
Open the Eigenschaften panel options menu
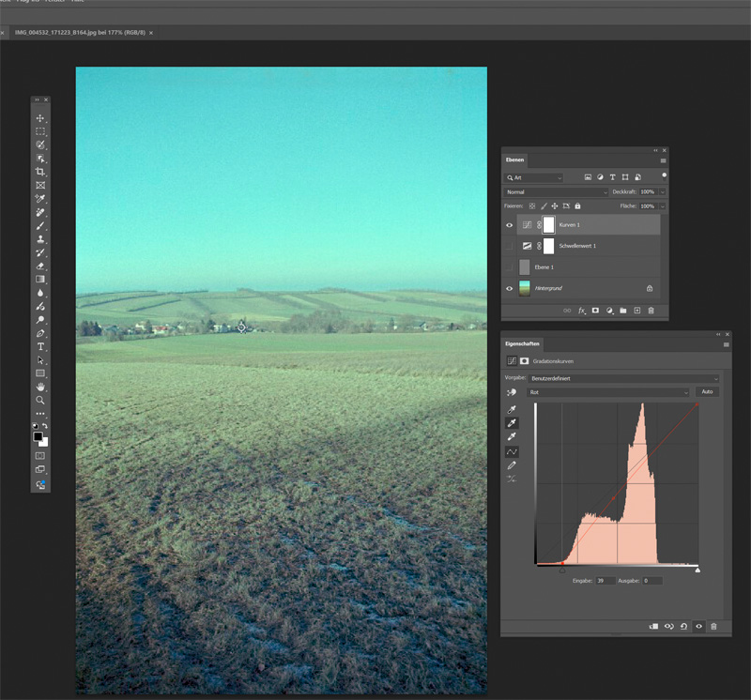tap(726, 344)
